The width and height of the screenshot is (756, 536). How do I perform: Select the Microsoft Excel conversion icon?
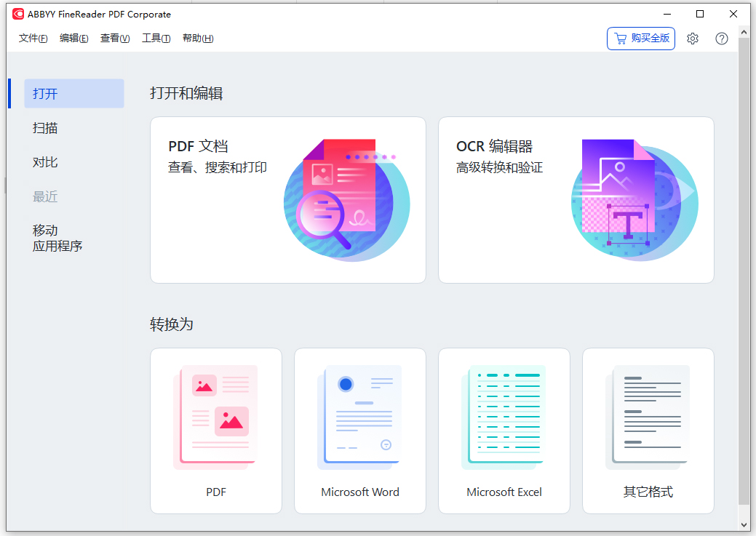coord(504,417)
